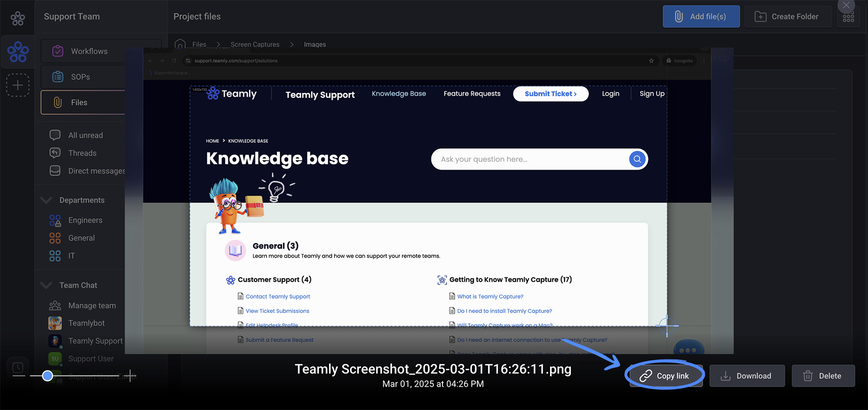Click the trash can icon
The image size is (868, 410).
(x=808, y=376)
